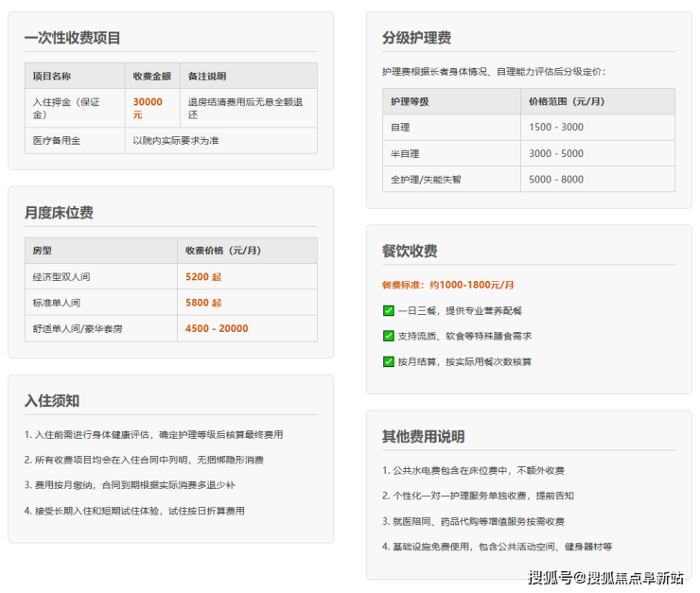Click the 一次性收费项目 heading

point(72,38)
